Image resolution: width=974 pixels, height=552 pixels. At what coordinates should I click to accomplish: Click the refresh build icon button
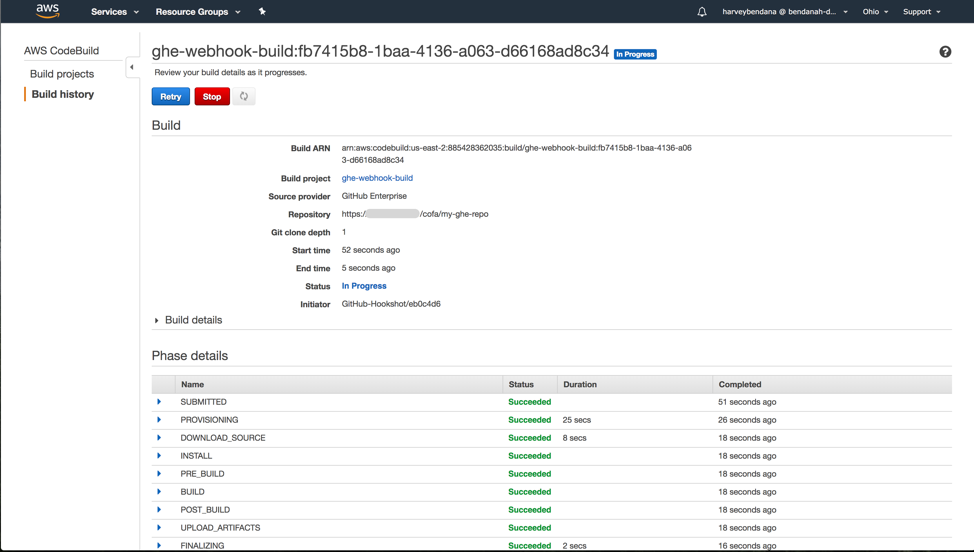pyautogui.click(x=244, y=96)
